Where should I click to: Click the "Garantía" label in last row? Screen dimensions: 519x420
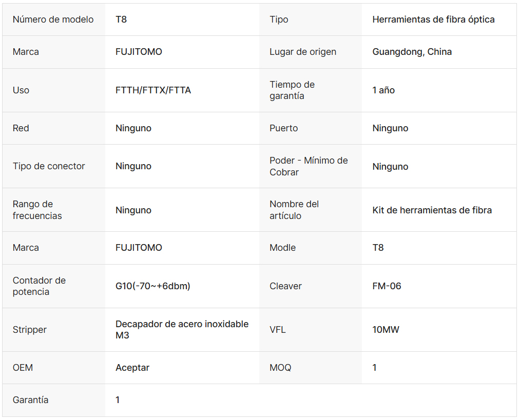[x=30, y=400]
